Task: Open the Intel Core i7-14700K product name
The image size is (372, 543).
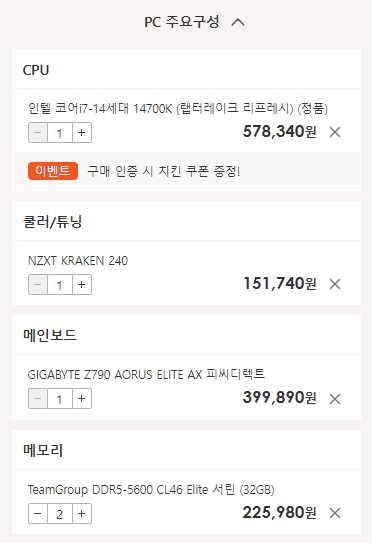Action: pyautogui.click(x=178, y=108)
